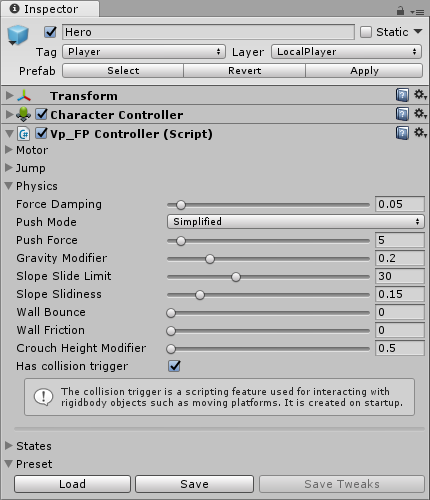Open help for Character Controller component

click(402, 114)
